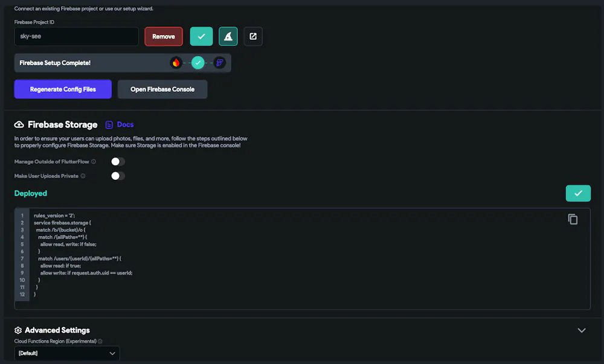Screen dimensions: 604x364
Task: Click the Firebase Project ID field
Action: click(76, 37)
